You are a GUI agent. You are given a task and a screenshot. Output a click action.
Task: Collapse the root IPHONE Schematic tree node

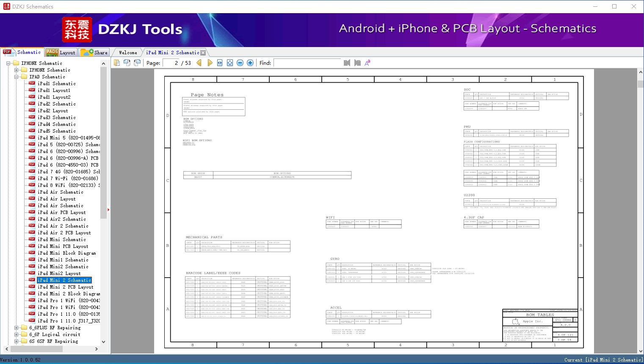pyautogui.click(x=8, y=63)
